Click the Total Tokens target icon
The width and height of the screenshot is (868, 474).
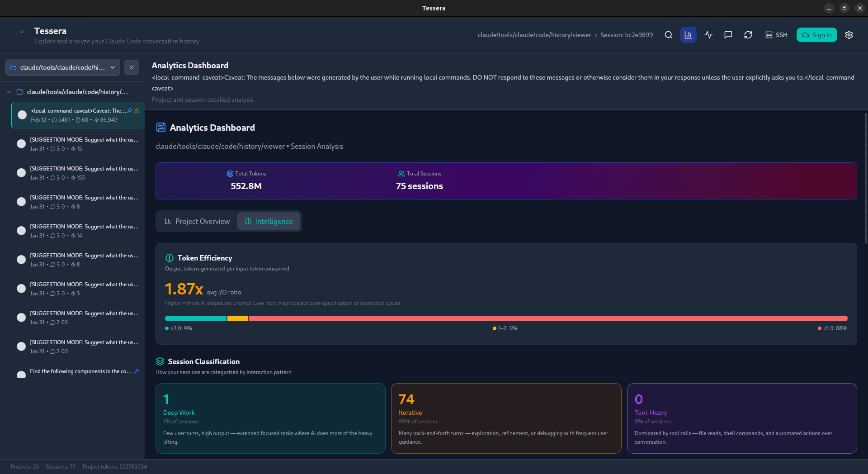coord(230,174)
